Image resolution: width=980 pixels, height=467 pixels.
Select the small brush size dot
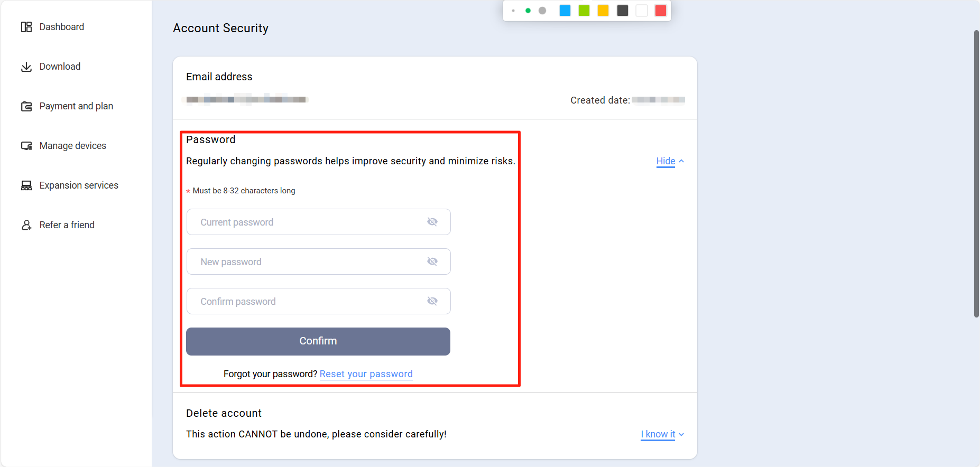[513, 10]
